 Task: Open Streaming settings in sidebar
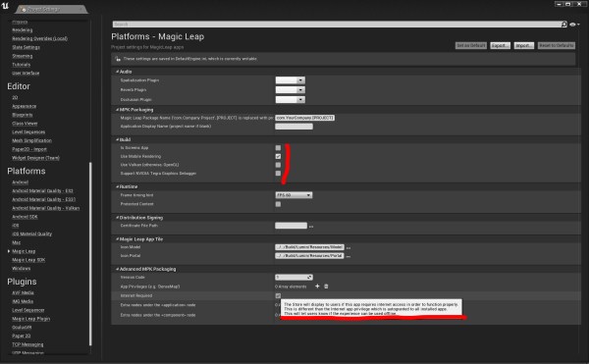(23, 56)
